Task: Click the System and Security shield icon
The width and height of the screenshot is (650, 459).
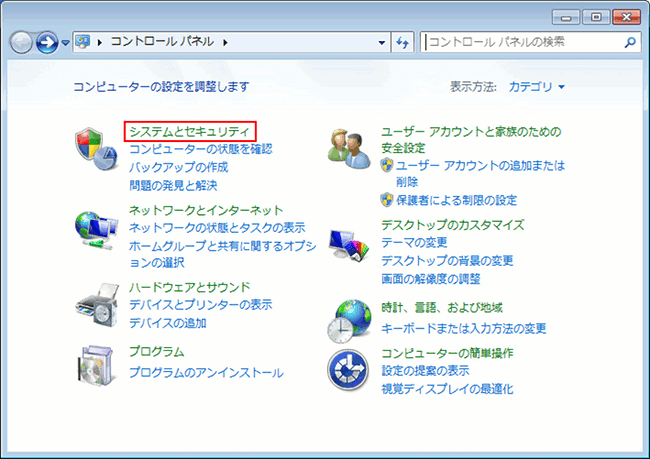Action: pos(98,150)
